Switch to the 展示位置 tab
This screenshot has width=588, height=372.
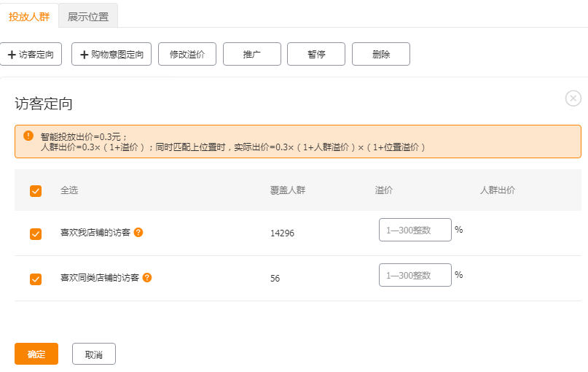[x=88, y=17]
